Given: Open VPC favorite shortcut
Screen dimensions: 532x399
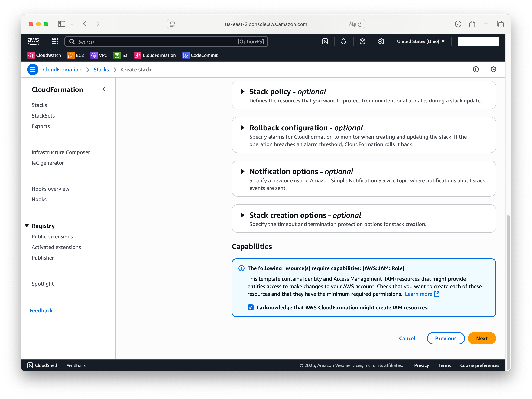Looking at the screenshot, I should pos(99,55).
